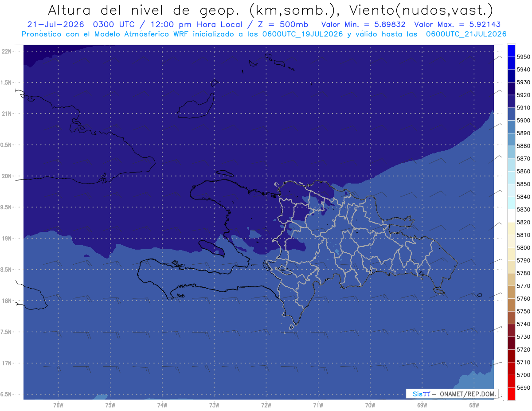Pick the bright blue swatch above 5950
The height and width of the screenshot is (411, 532).
click(x=511, y=51)
